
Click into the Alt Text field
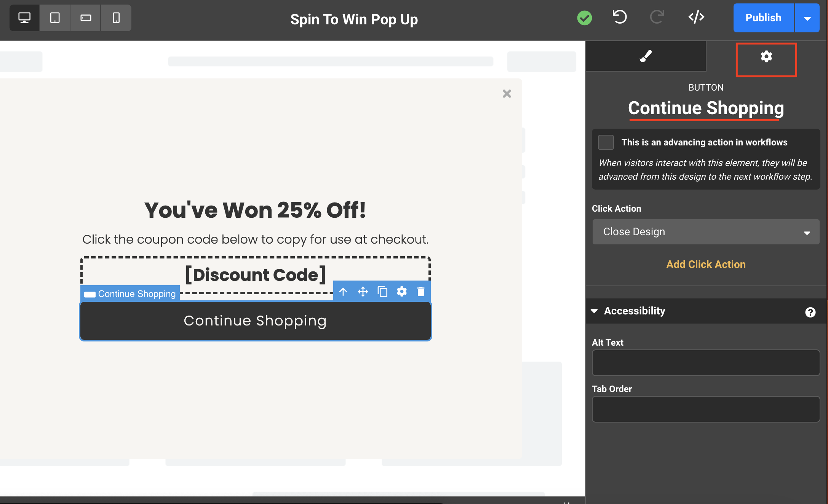tap(706, 363)
